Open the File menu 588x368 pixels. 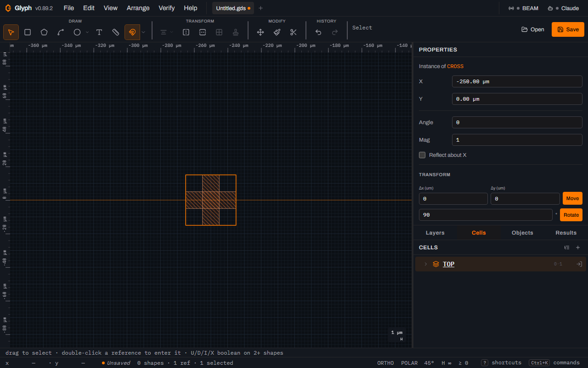[x=69, y=8]
